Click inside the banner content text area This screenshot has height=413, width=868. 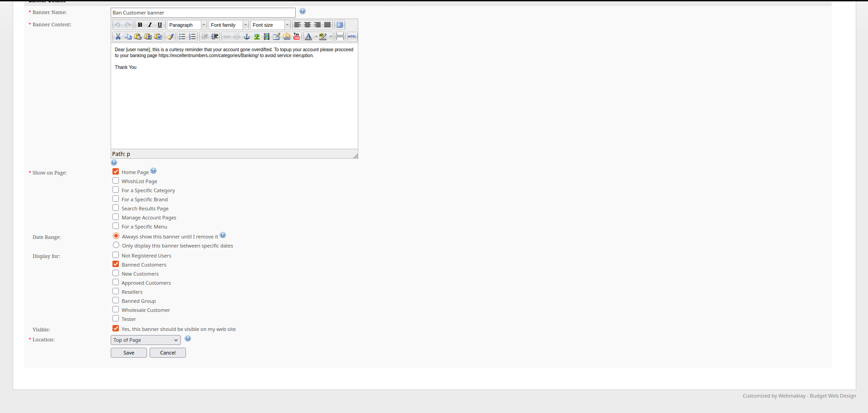234,96
